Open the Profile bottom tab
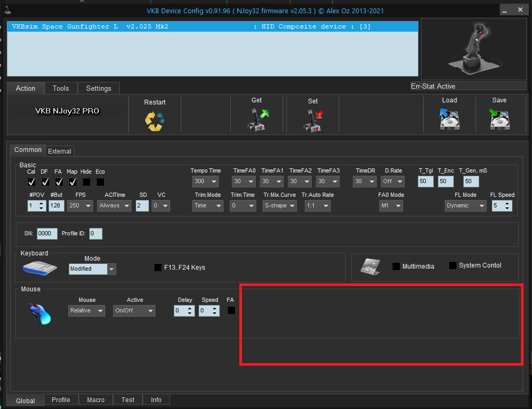 [61, 400]
